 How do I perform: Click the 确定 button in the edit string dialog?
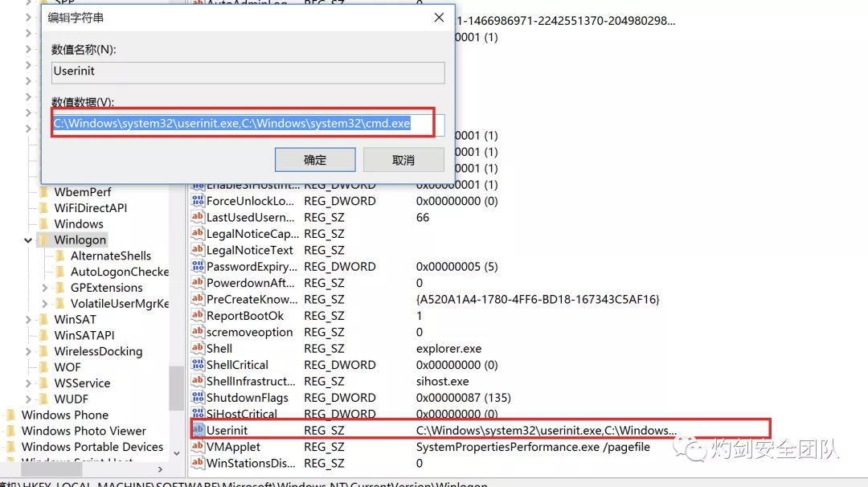click(315, 160)
